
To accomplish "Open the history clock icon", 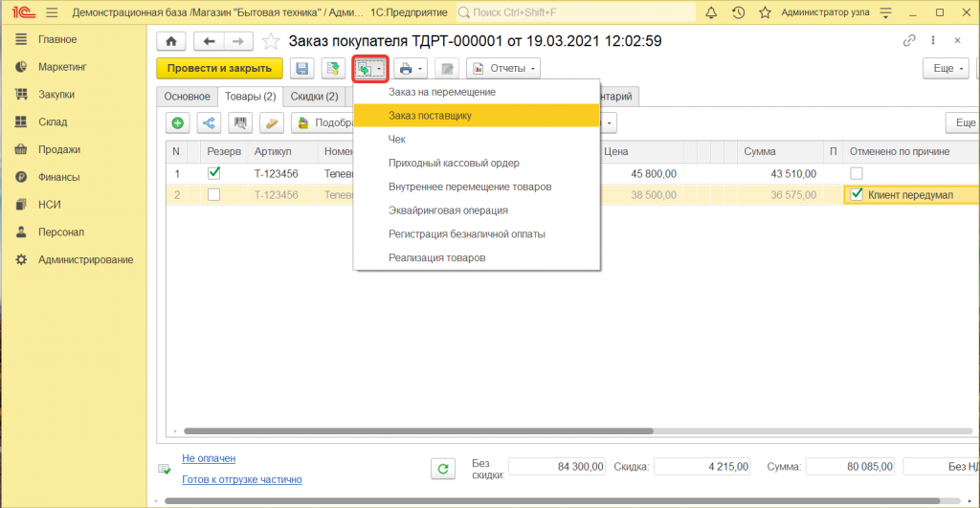I will point(738,12).
